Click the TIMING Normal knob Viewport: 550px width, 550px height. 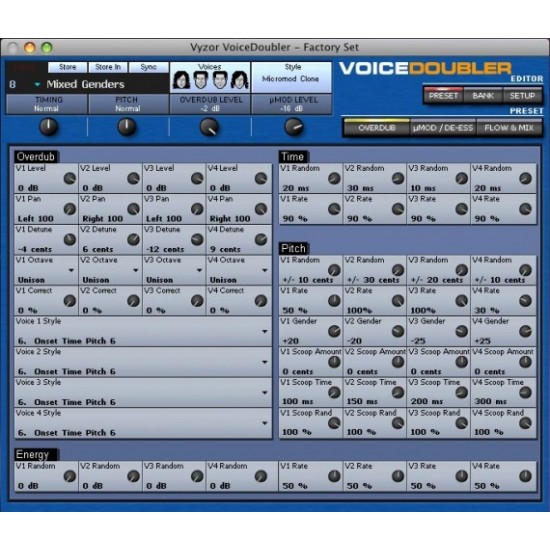coord(48,127)
